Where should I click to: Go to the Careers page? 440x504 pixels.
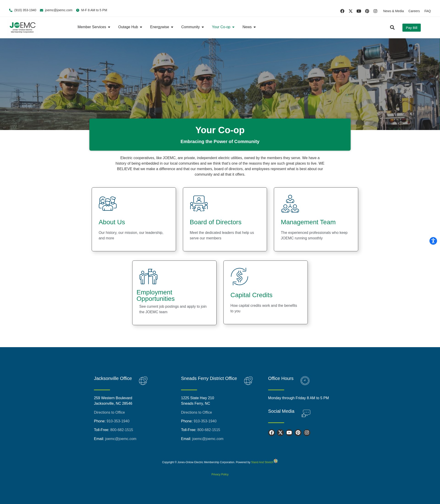click(x=414, y=11)
